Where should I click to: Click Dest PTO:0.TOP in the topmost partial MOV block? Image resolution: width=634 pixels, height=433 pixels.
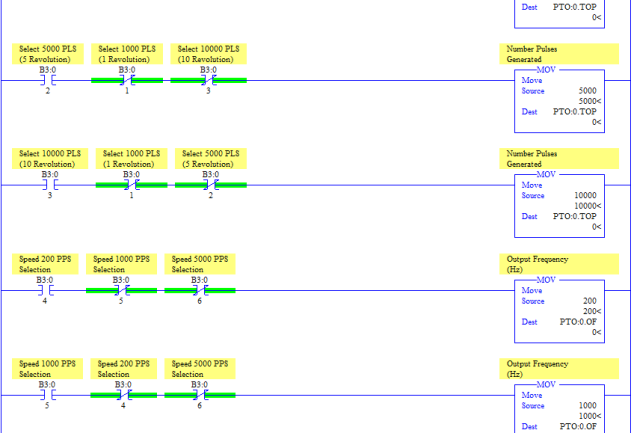[575, 7]
